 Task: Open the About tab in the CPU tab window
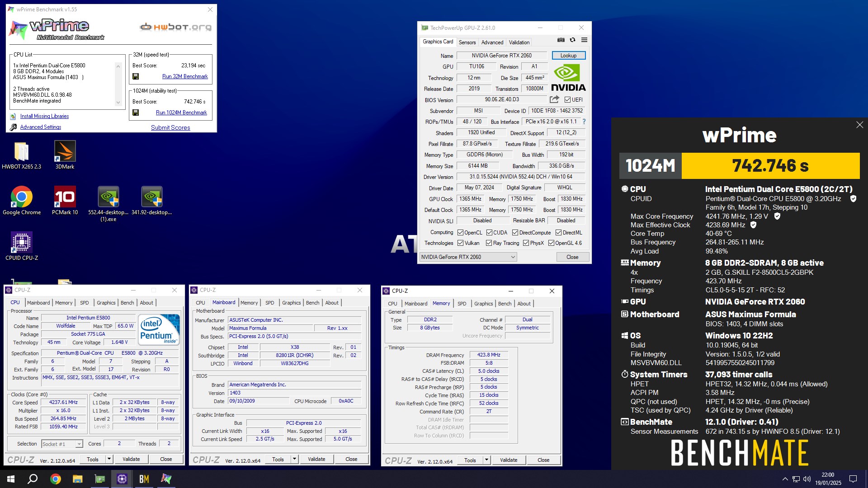[146, 303]
